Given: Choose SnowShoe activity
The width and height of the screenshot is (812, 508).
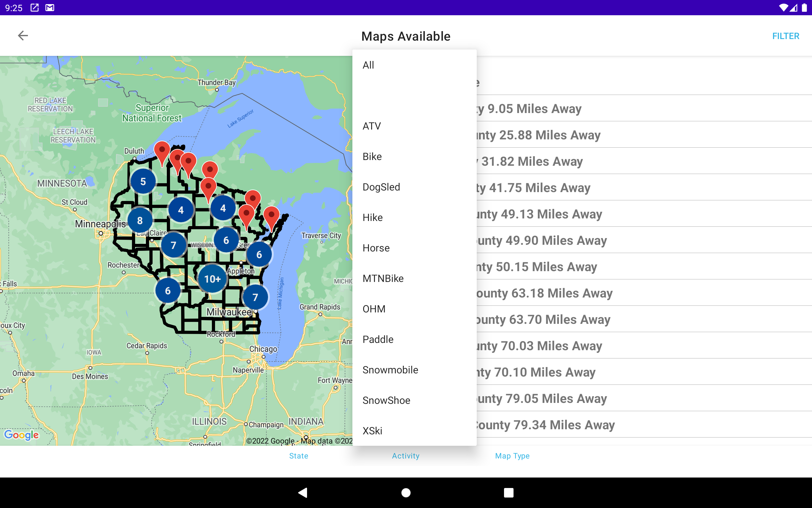Looking at the screenshot, I should click(x=414, y=400).
